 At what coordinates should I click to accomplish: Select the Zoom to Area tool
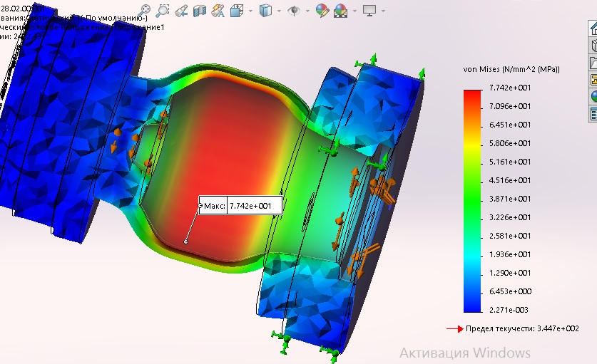[163, 10]
